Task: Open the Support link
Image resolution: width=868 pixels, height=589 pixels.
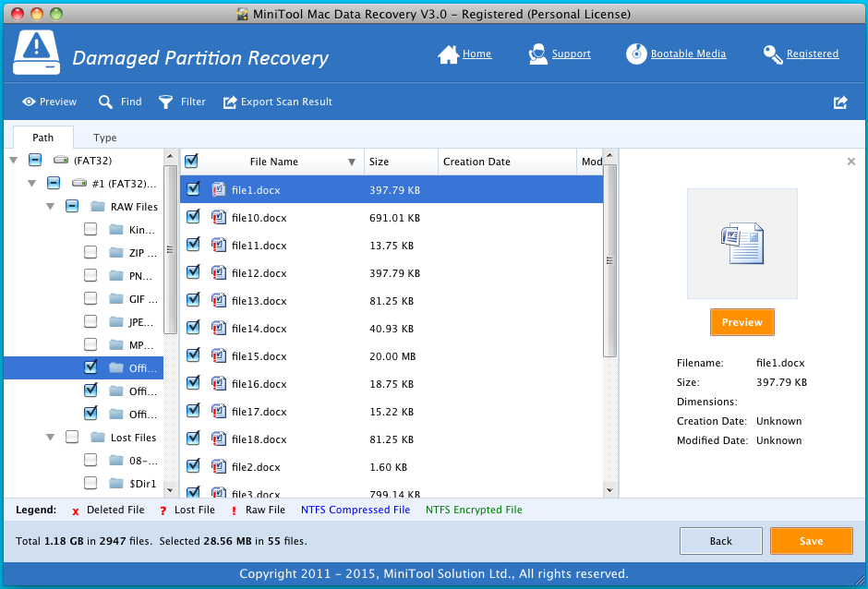Action: [x=572, y=54]
